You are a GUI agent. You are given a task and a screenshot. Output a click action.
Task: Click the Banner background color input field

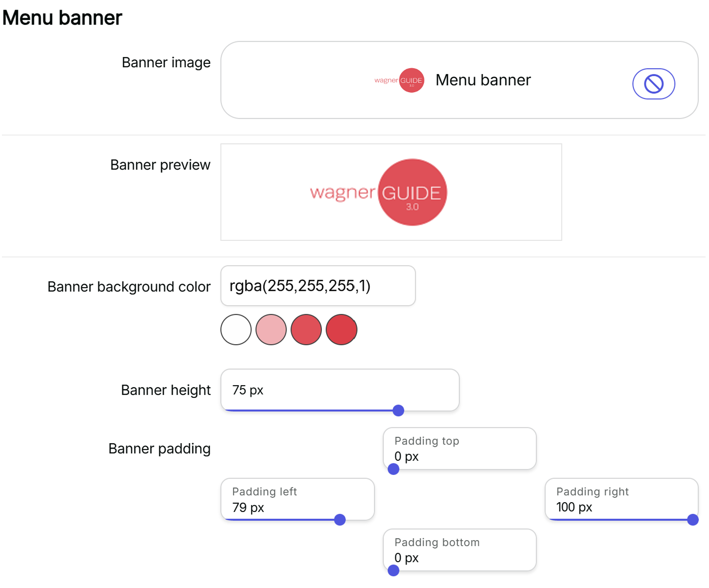point(317,286)
